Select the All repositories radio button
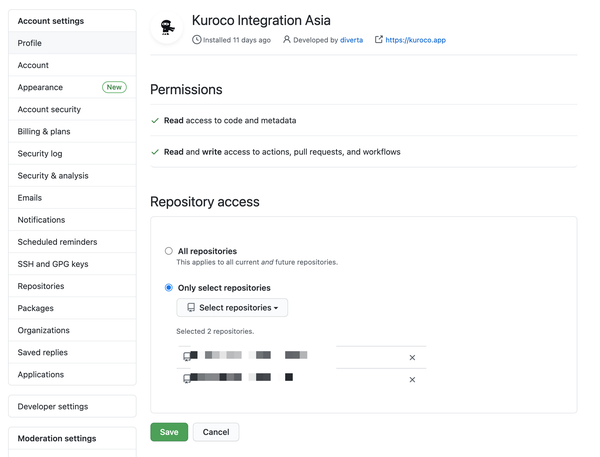Image resolution: width=600 pixels, height=457 pixels. (169, 251)
